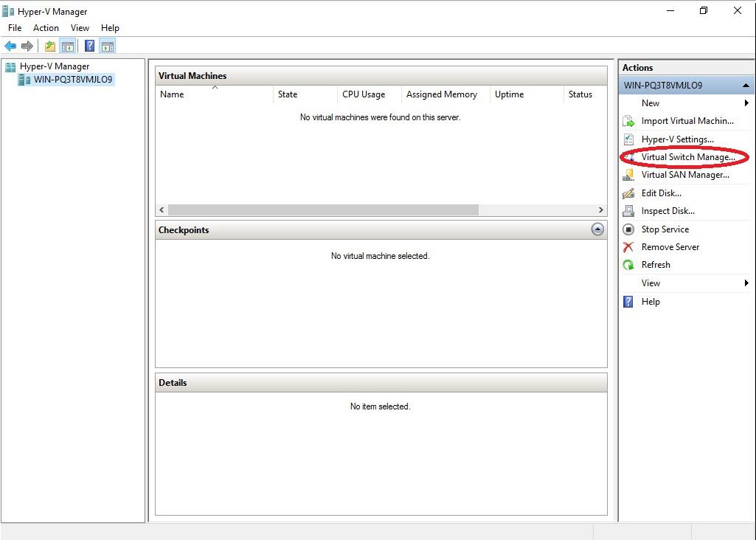Select WIN-PQ3T8VMJLO9 server in tree
This screenshot has height=540, width=756.
(73, 80)
